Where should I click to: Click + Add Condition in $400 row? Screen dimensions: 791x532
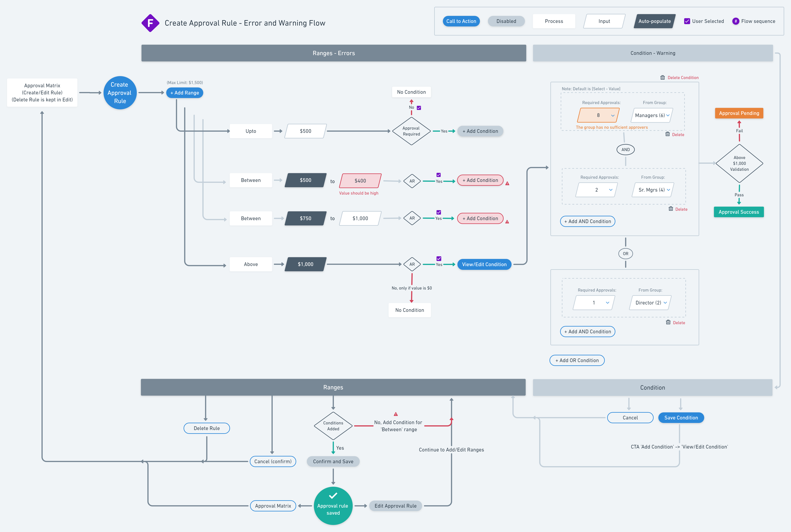[480, 180]
